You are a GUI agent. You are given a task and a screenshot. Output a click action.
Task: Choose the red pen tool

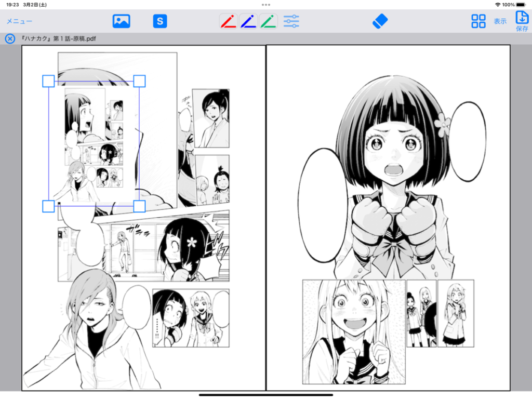point(229,21)
